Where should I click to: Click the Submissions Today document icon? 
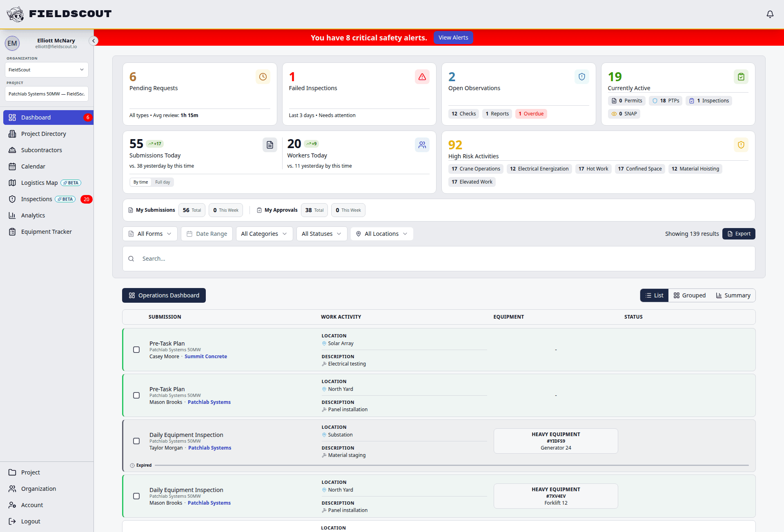tap(270, 145)
